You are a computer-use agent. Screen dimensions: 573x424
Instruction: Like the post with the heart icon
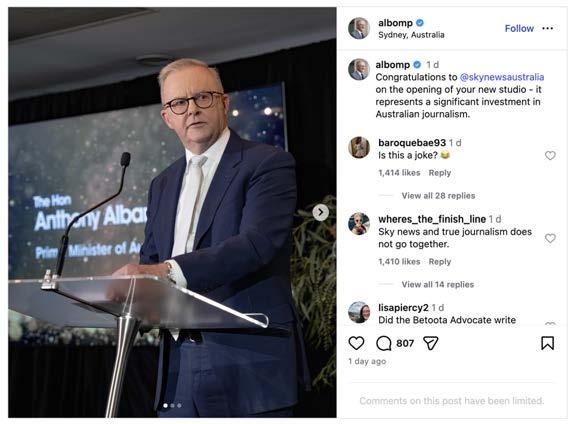356,343
